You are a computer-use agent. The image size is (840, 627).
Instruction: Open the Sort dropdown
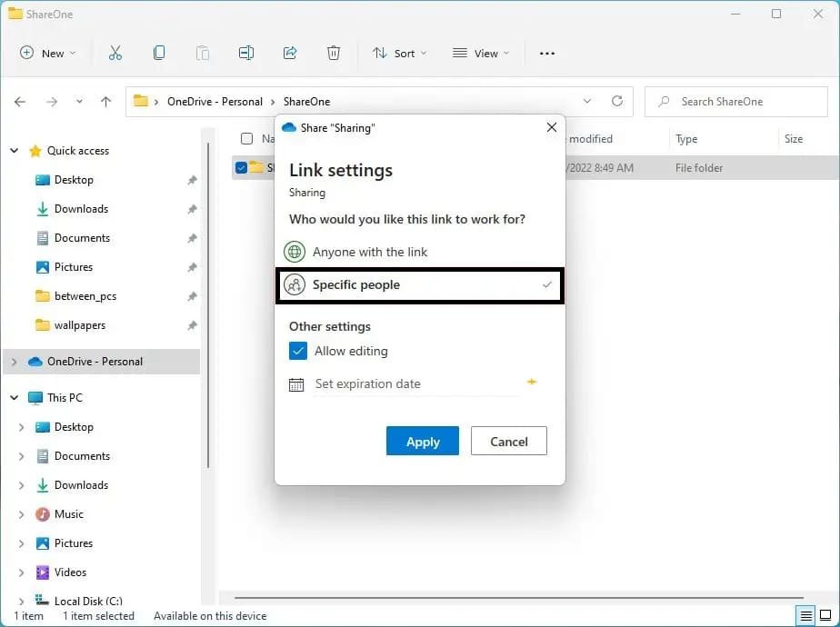[399, 54]
